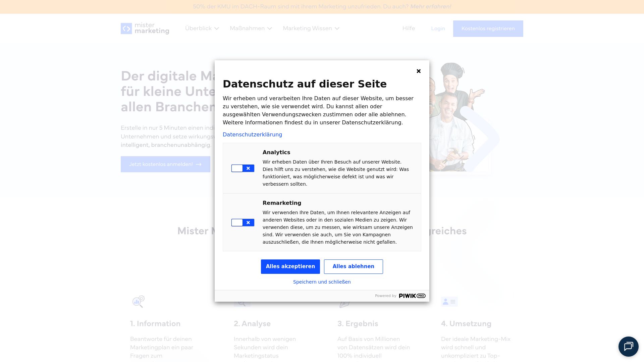Click the Umsetzung step contact card icon
644x362 pixels.
click(449, 302)
